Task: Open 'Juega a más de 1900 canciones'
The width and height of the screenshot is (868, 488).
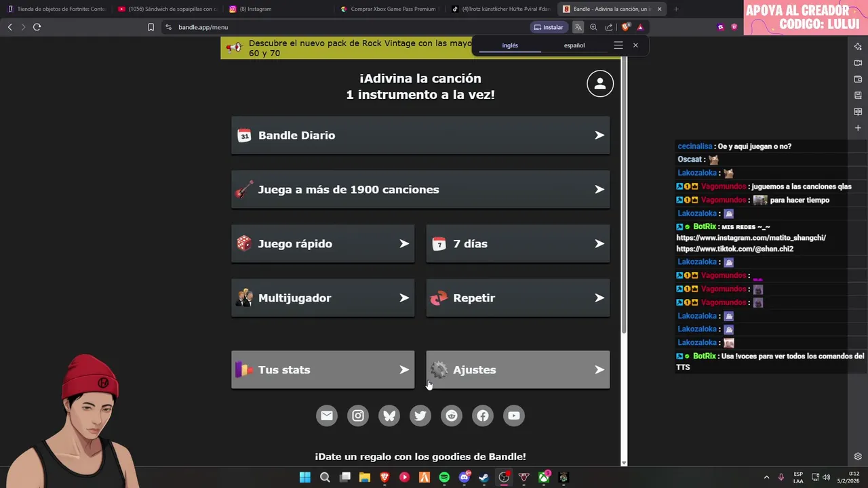Action: (420, 189)
